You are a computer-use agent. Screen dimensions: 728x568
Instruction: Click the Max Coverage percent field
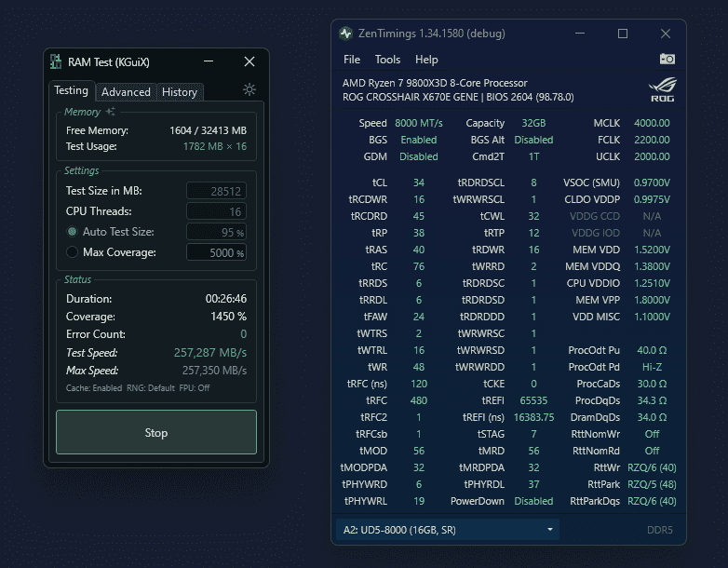coord(216,252)
